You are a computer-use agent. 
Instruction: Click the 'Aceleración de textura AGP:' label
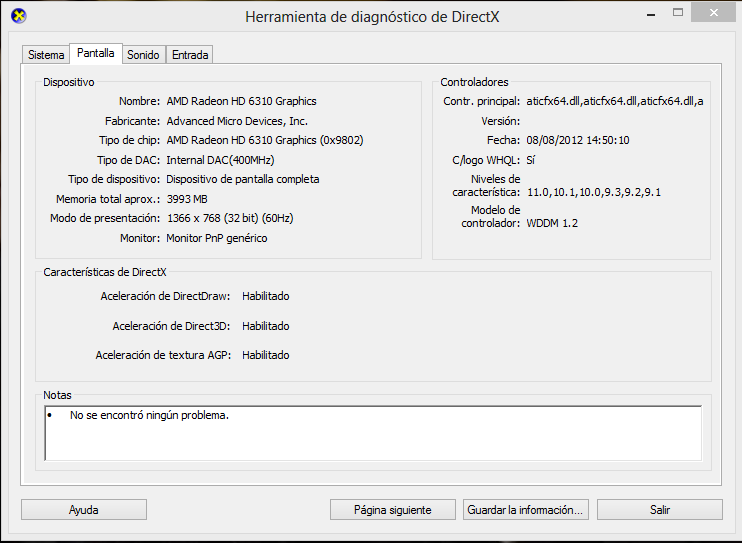(163, 355)
